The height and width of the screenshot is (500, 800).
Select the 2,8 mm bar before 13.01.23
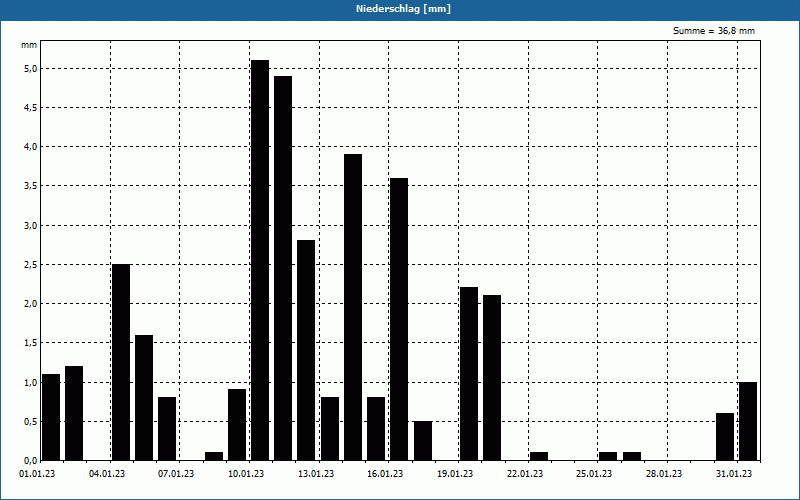pyautogui.click(x=306, y=350)
